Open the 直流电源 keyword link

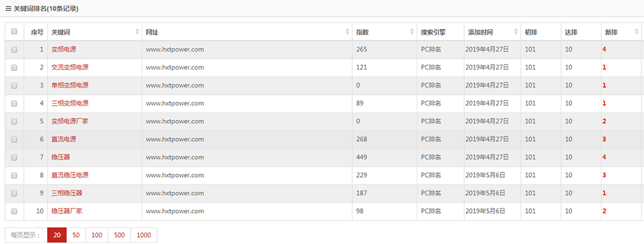click(x=64, y=139)
